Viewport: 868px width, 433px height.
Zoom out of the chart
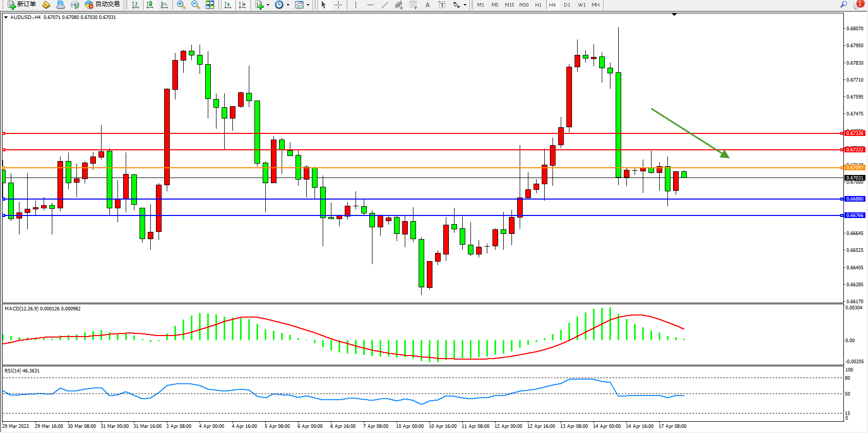195,5
